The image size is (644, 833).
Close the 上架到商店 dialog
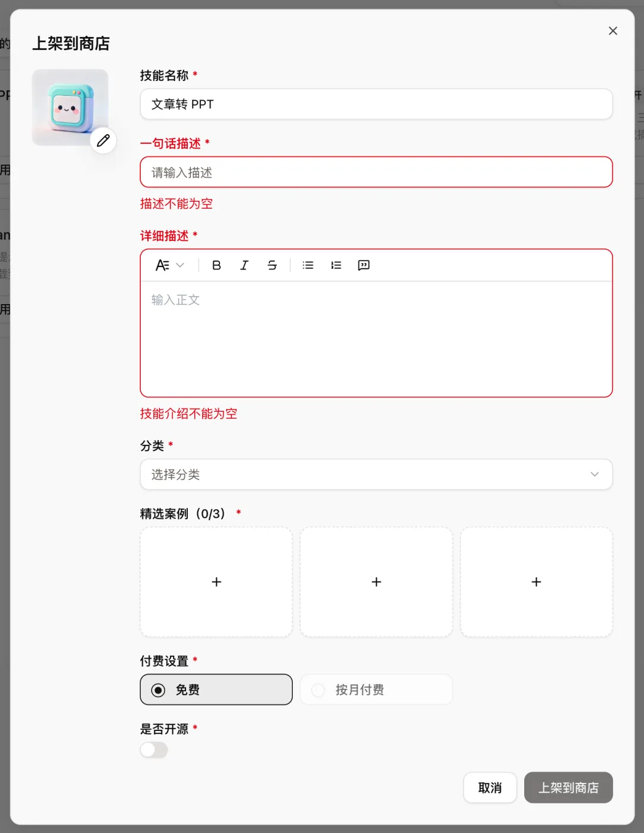[613, 30]
